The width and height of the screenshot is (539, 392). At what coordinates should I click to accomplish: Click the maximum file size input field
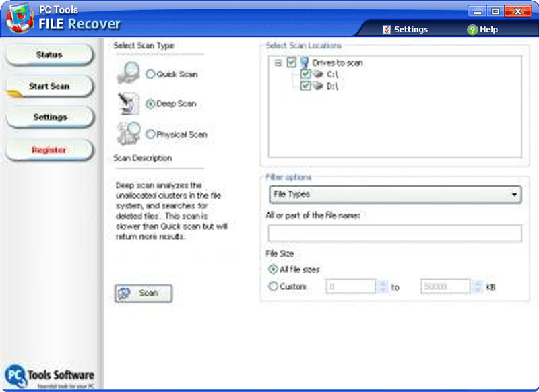point(445,286)
